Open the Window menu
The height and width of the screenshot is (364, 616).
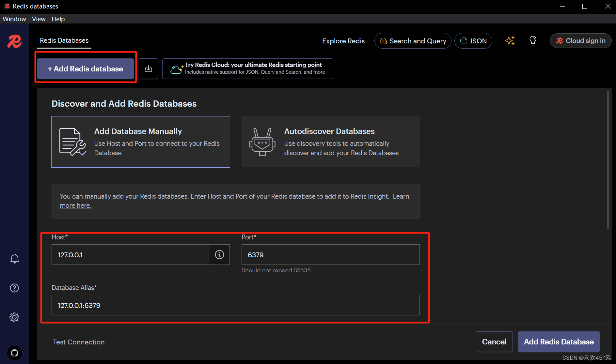point(14,19)
